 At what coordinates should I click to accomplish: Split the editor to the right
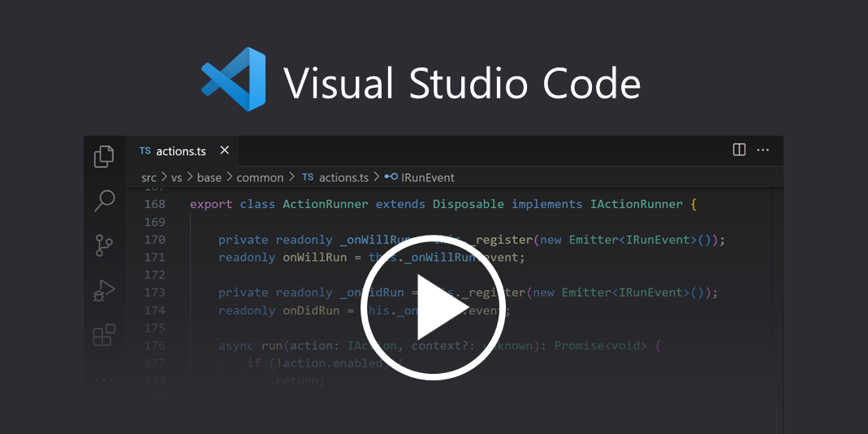[739, 150]
